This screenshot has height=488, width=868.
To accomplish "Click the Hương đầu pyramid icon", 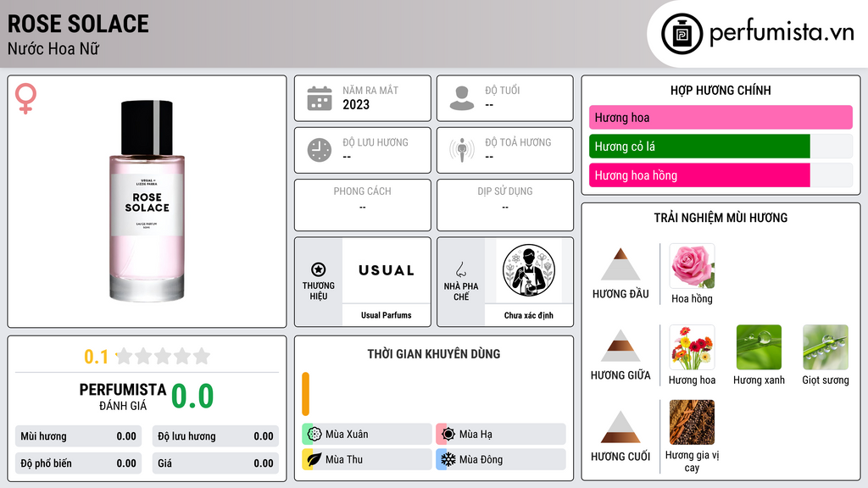I will [x=620, y=264].
